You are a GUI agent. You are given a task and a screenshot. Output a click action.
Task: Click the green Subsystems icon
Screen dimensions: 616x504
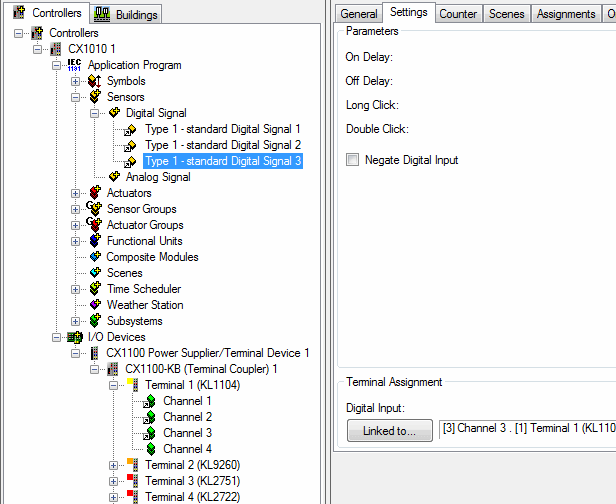tap(95, 321)
